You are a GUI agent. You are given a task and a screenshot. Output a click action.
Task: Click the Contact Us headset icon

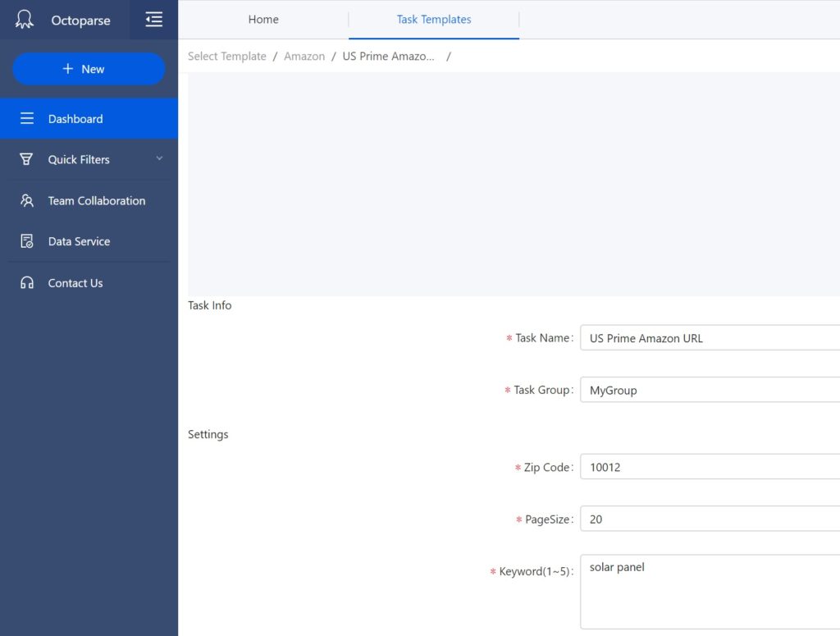pos(27,282)
